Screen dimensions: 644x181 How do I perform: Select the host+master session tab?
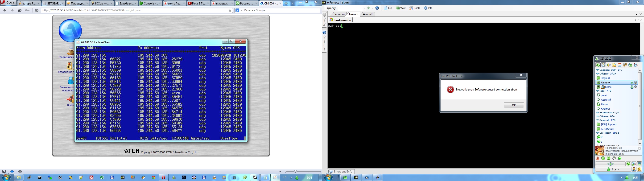point(340,20)
